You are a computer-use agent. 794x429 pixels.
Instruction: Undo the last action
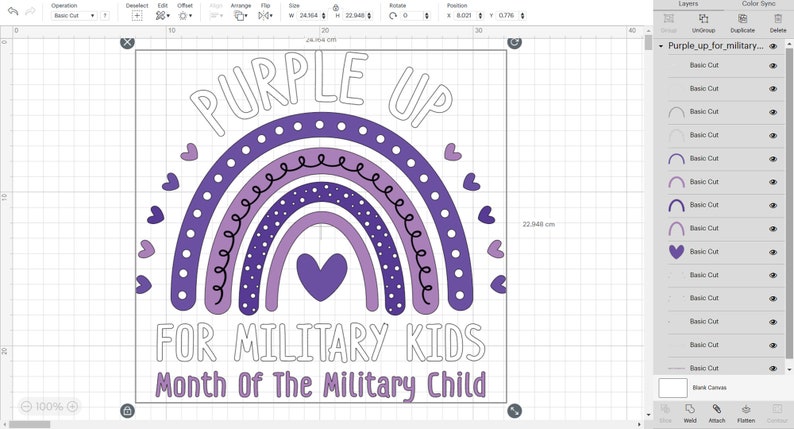click(13, 11)
